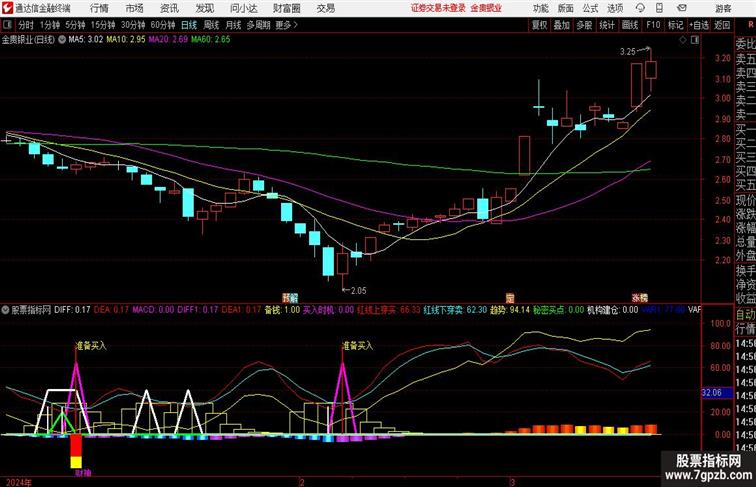
Task: Click the 复权 toolbar button
Action: pos(539,25)
